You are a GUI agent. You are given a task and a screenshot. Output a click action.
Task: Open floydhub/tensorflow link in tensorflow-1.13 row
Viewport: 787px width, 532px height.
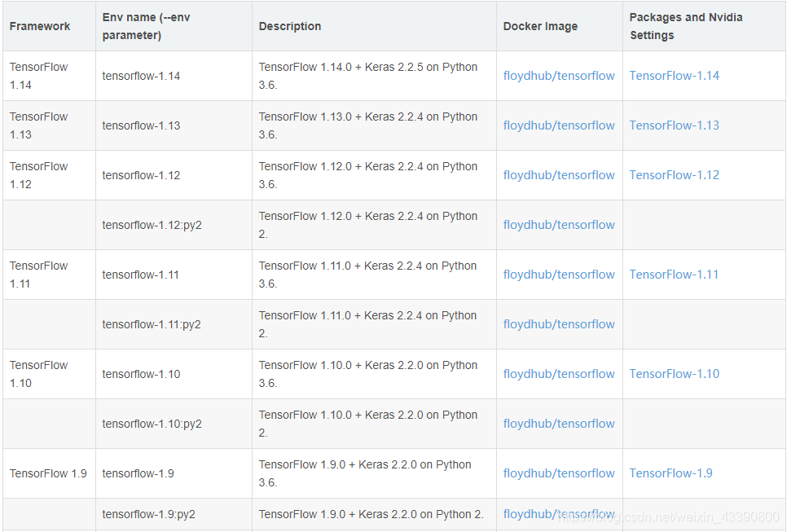point(559,125)
